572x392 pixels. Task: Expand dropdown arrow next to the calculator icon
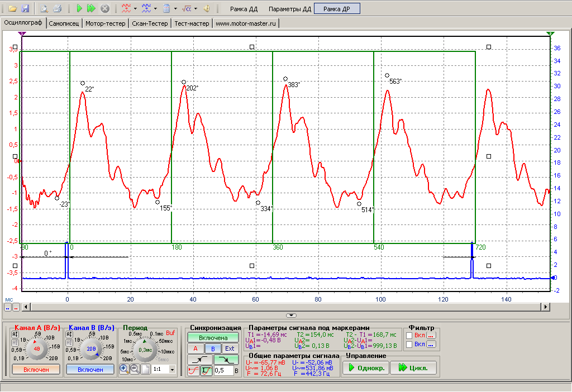[175, 9]
